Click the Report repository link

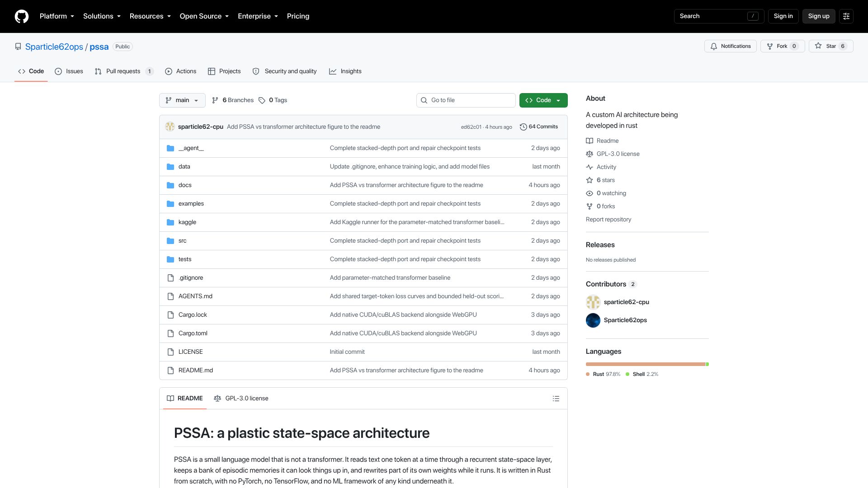[x=608, y=220]
